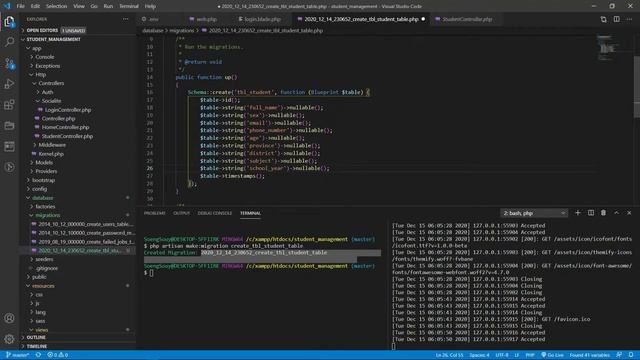640x360 pixels.
Task: Expand the OUTLINE section
Action: coord(36,338)
